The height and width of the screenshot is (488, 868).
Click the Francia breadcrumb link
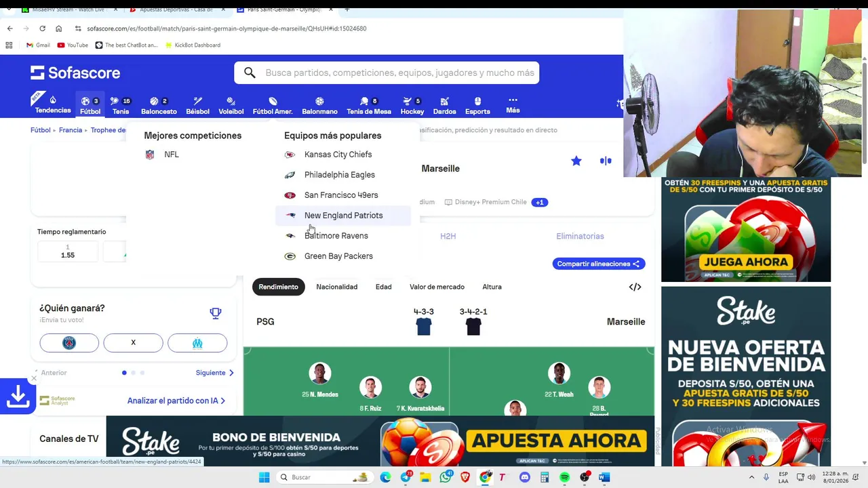click(71, 130)
